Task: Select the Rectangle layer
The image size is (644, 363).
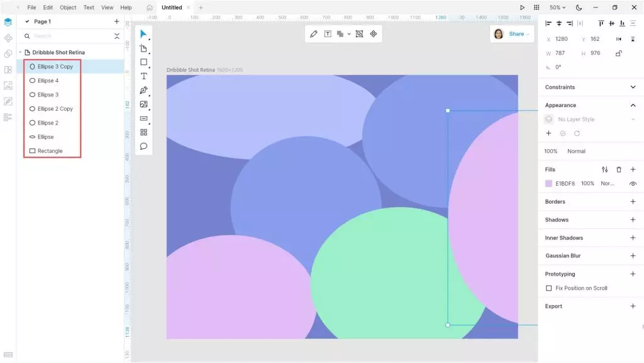Action: point(70,151)
